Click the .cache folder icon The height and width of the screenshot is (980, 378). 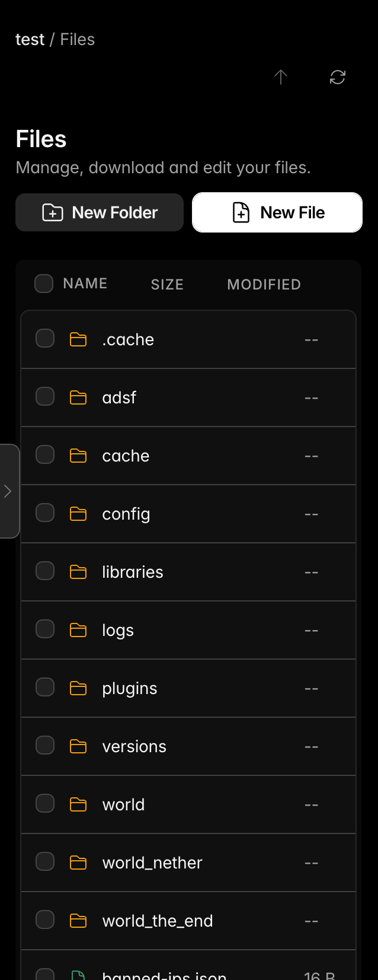pos(78,339)
